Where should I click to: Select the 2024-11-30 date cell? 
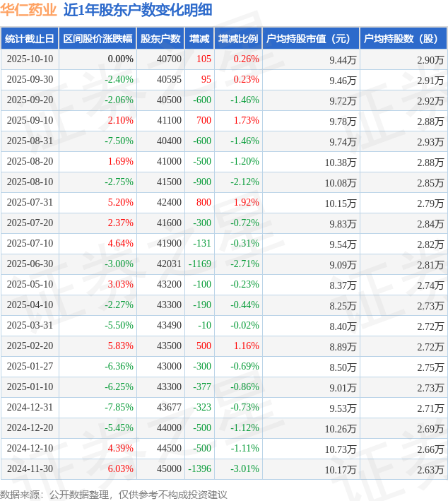(30, 469)
